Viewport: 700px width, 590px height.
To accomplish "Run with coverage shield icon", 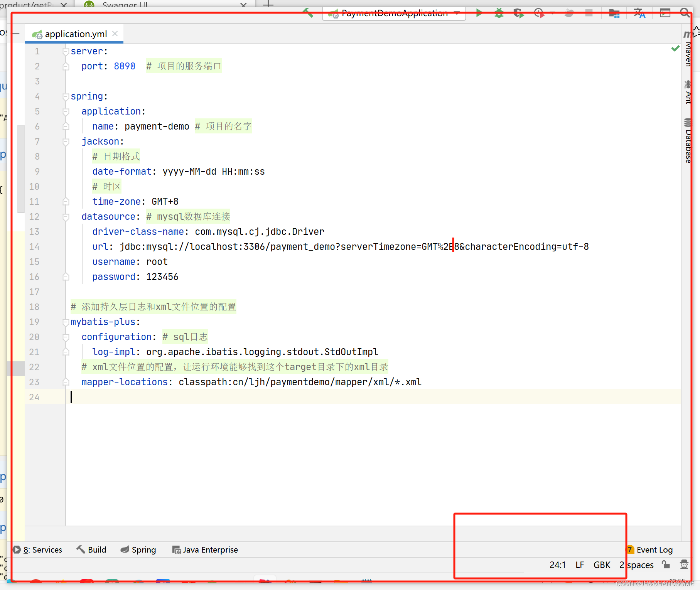I will point(519,13).
